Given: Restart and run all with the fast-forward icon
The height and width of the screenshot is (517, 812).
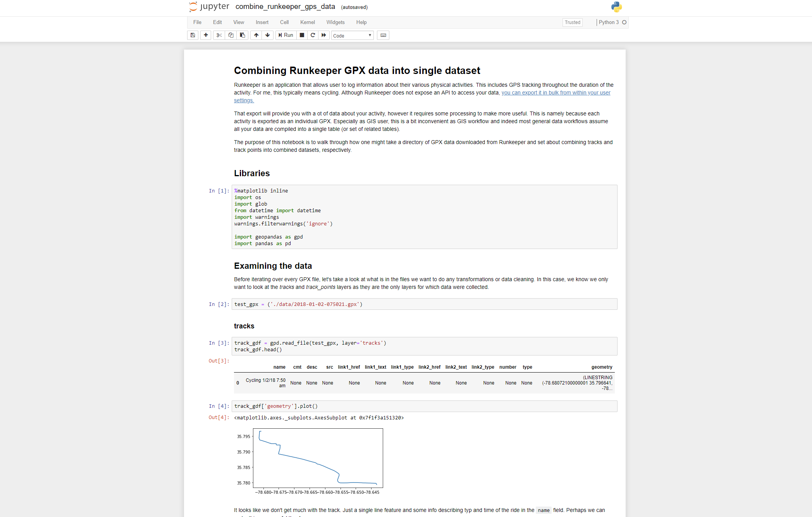Looking at the screenshot, I should pos(324,35).
